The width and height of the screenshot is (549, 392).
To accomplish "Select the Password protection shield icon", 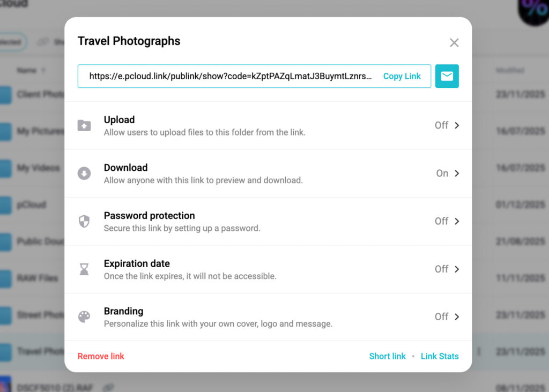I will pos(84,221).
